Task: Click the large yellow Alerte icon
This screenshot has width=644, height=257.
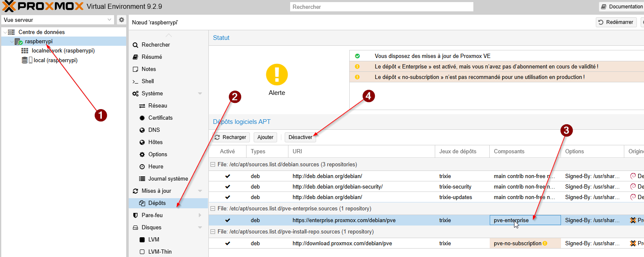Action: click(277, 74)
